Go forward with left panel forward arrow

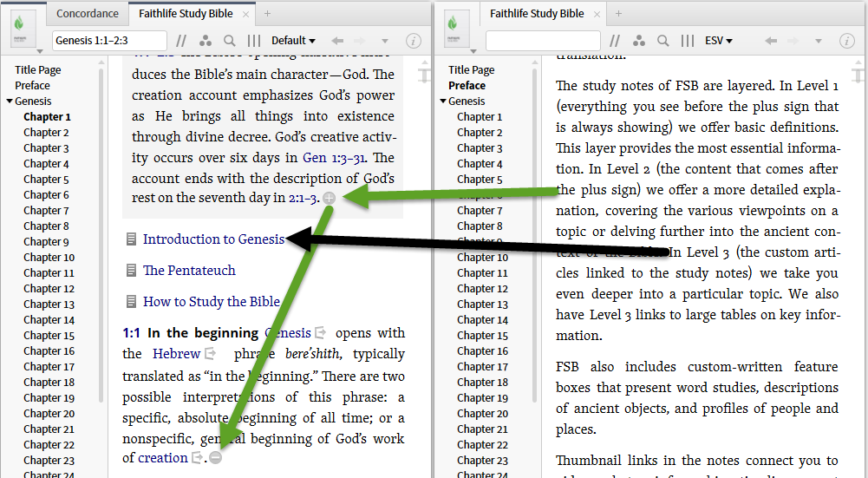coord(360,41)
